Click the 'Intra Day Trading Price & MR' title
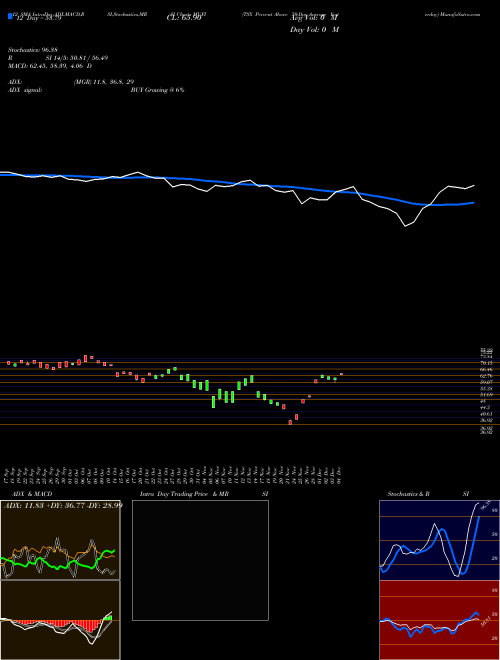Viewport: 500px width, 660px height. click(184, 494)
